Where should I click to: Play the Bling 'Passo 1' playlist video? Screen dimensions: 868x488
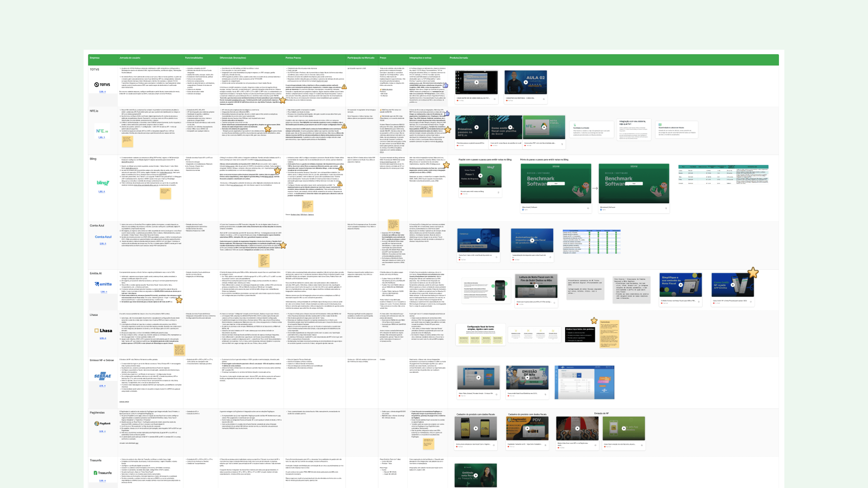click(x=481, y=176)
